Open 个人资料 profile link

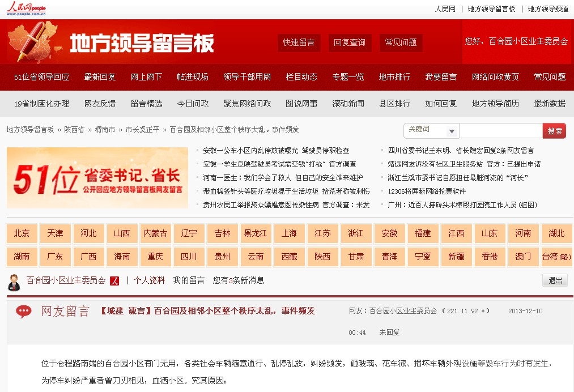click(149, 280)
